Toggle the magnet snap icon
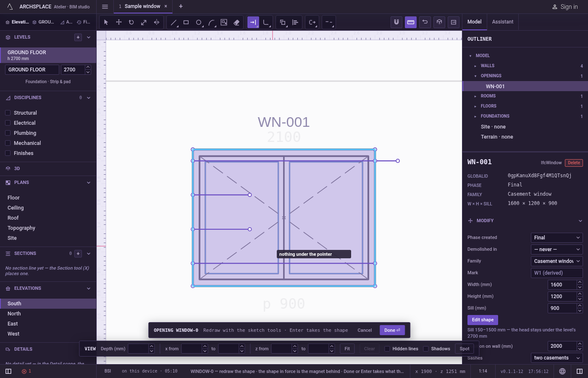This screenshot has height=378, width=588. (x=396, y=22)
